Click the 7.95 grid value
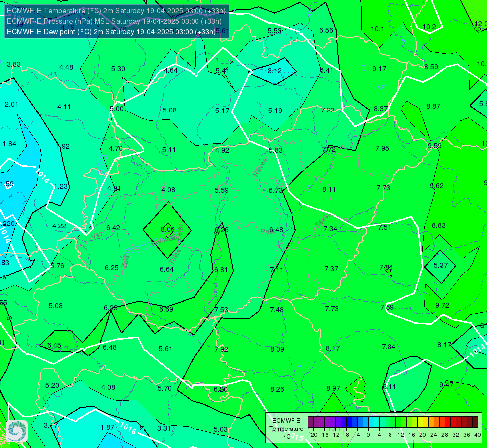Viewport: 487px width, 448px height. click(x=382, y=149)
